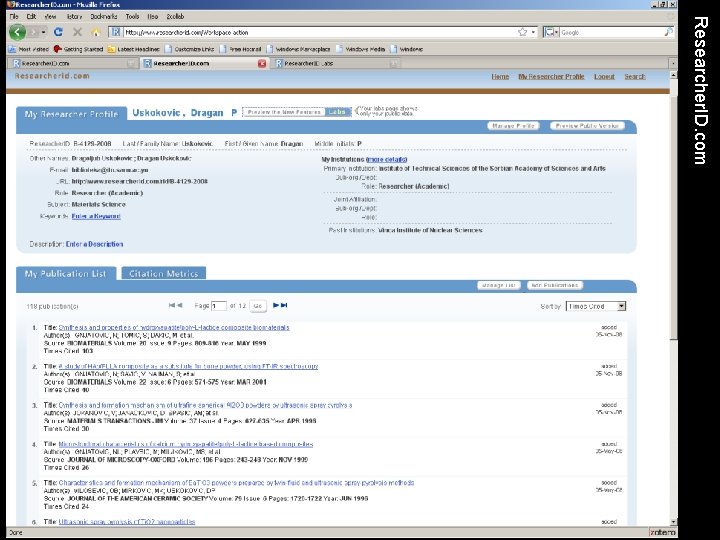Open the back/forward history dropdown arrow
This screenshot has height=540, width=720.
click(43, 33)
